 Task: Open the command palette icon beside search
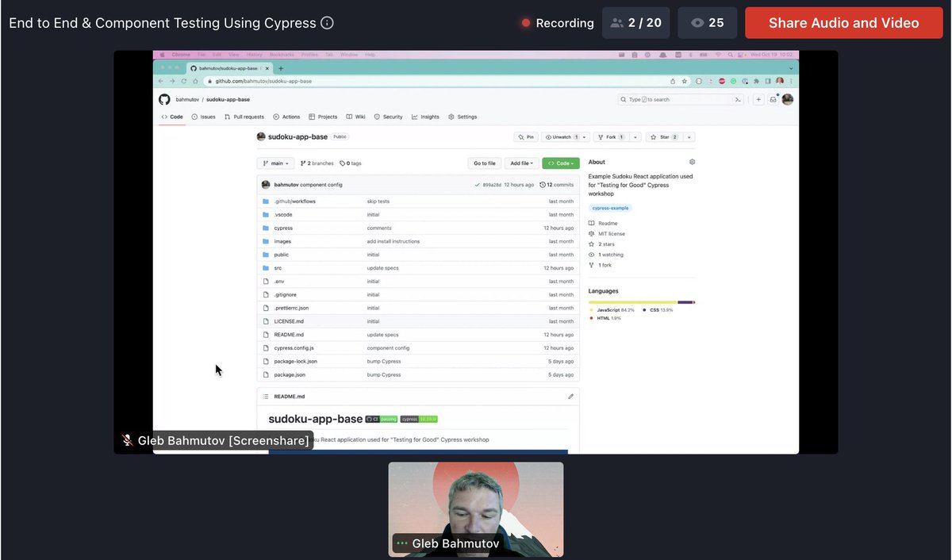point(738,99)
